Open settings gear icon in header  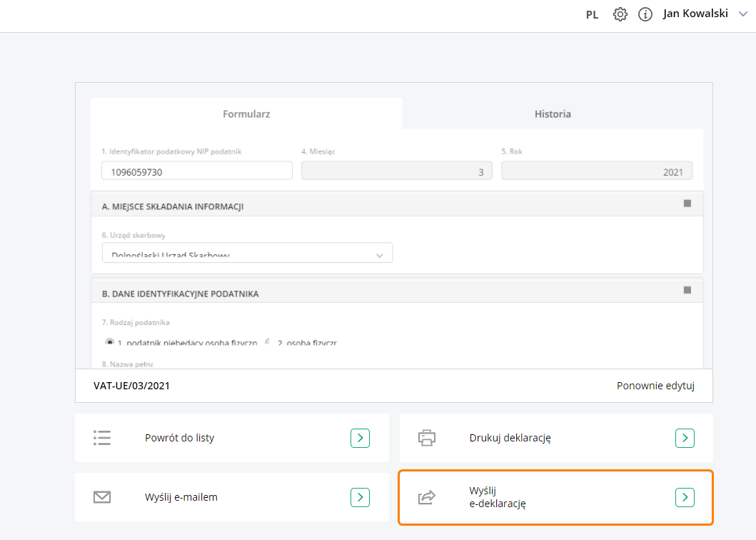tap(620, 14)
